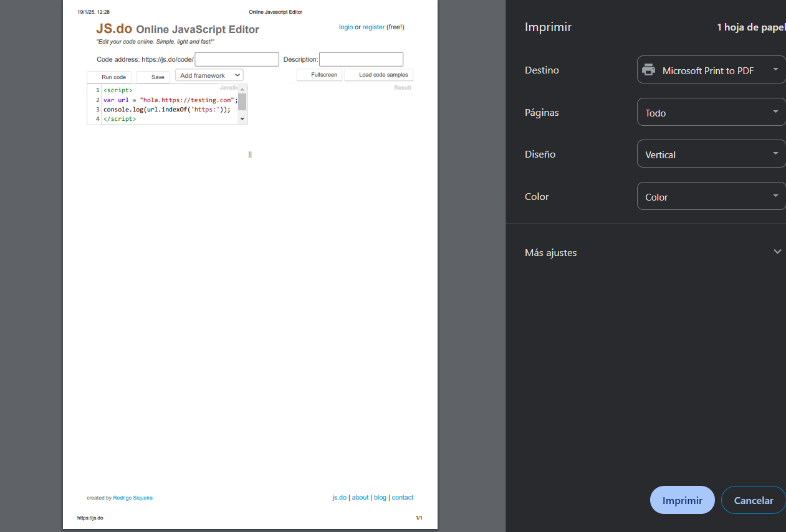Screen dimensions: 786x532
Task: Click the code editor scrollbar thumb
Action: pyautogui.click(x=242, y=102)
